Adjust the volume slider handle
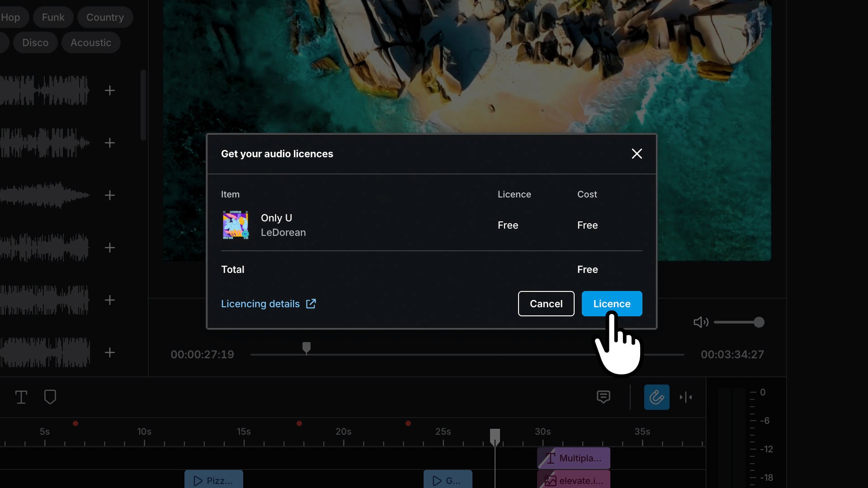The width and height of the screenshot is (868, 488). [759, 322]
